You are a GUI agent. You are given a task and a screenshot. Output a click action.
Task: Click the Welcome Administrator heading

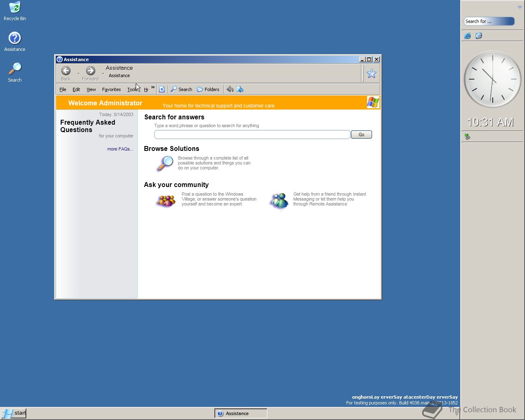tap(105, 103)
